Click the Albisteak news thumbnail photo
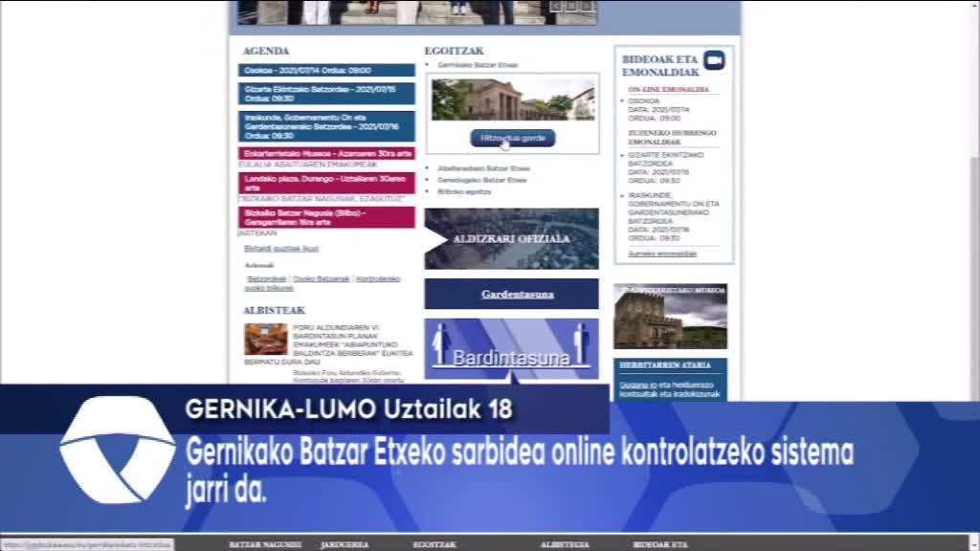This screenshot has width=980, height=551. 266,340
